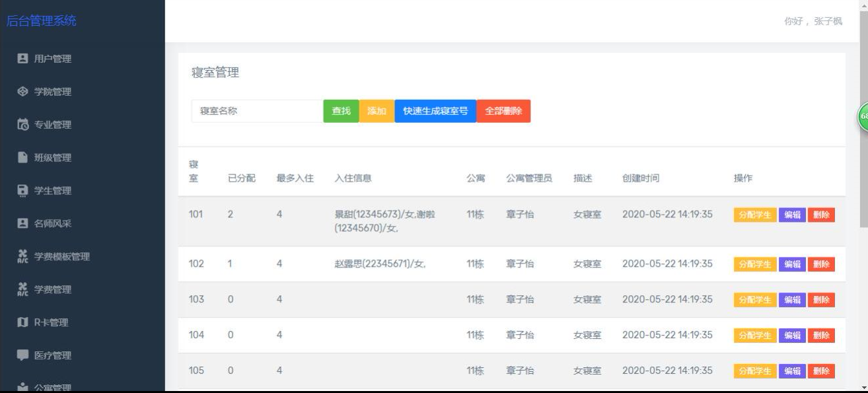Delete room 104 entry

click(821, 336)
